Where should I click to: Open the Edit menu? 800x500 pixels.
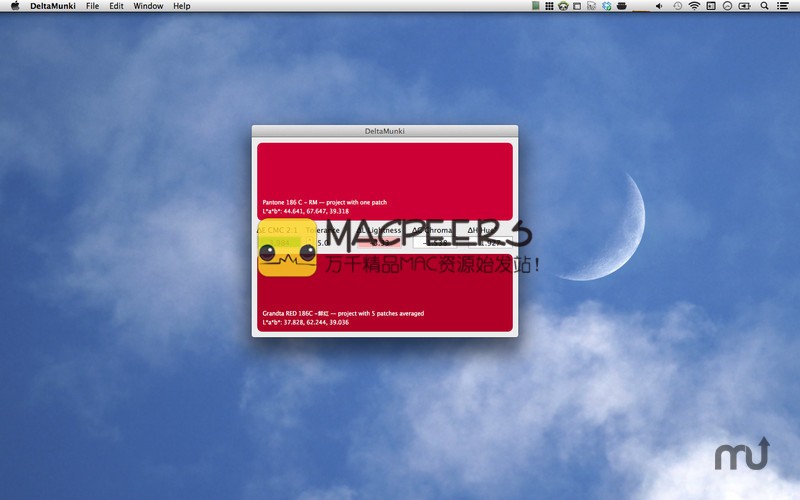coord(117,6)
